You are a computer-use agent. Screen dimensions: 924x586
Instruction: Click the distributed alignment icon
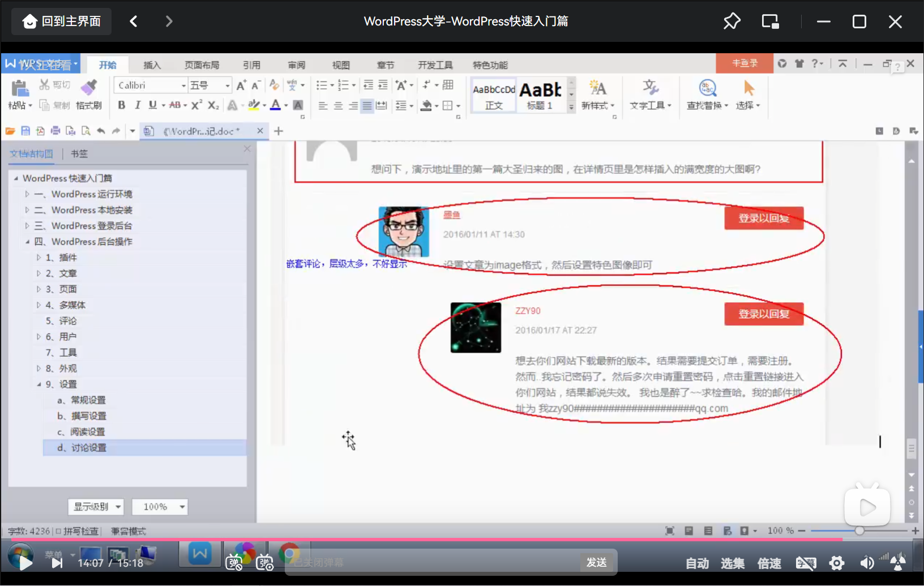[382, 105]
